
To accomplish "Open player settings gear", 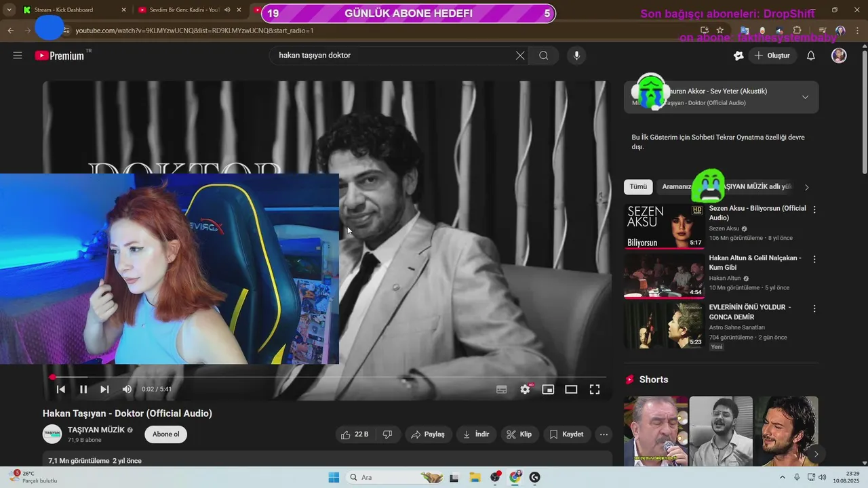I will [526, 389].
